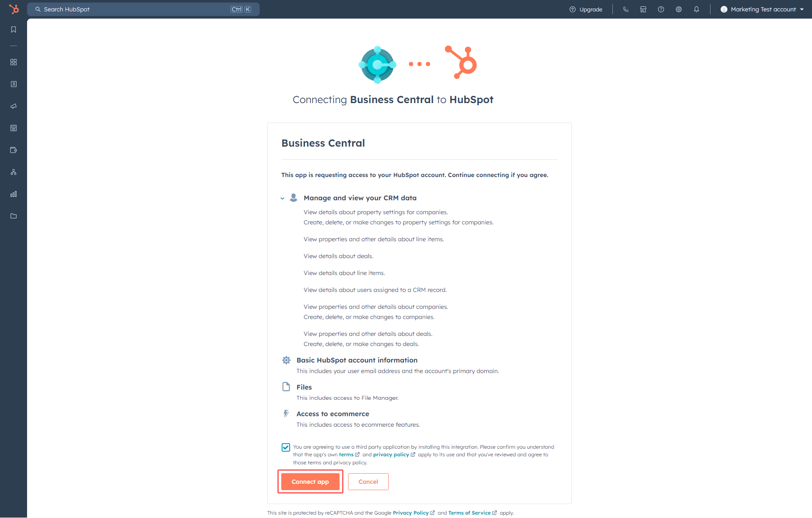
Task: Click Connect app button
Action: (x=310, y=481)
